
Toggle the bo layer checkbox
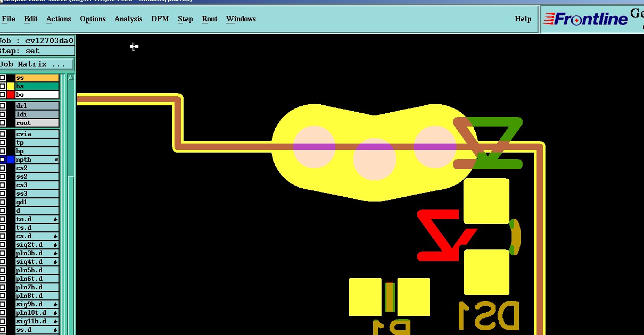(x=3, y=95)
